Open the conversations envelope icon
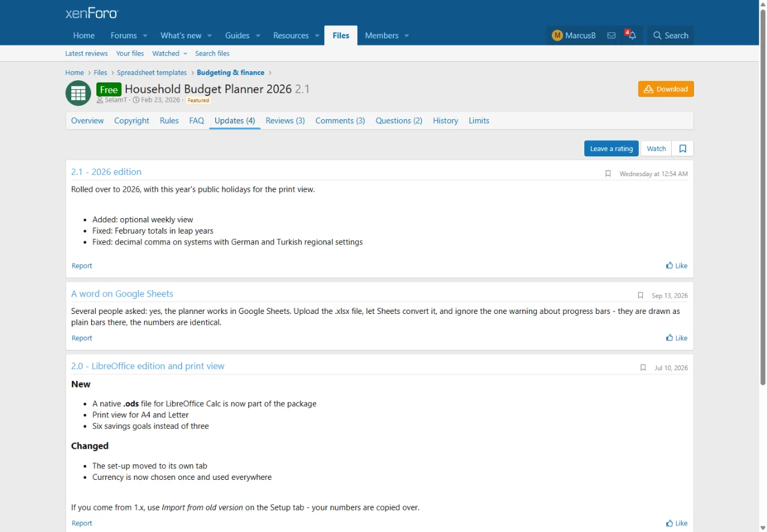Viewport: 767px width, 532px height. 611,35
